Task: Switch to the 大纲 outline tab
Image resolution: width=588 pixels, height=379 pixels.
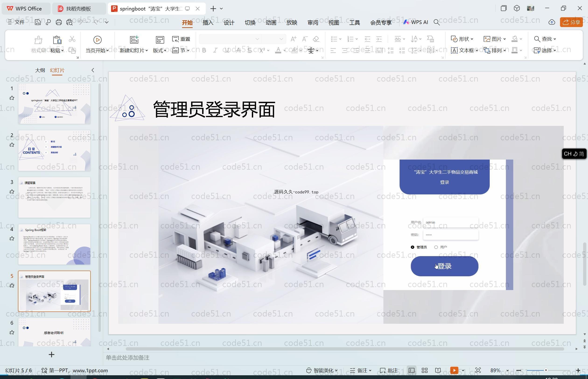Action: click(x=40, y=70)
